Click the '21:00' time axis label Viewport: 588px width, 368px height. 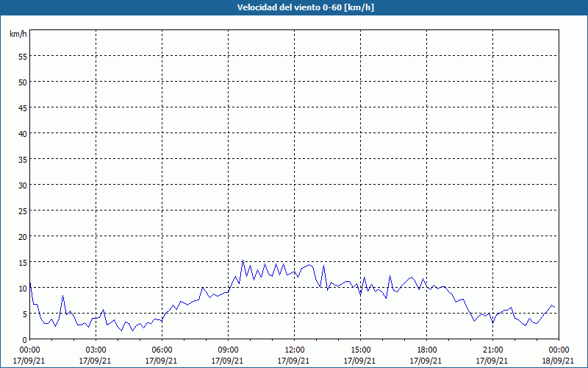492,350
